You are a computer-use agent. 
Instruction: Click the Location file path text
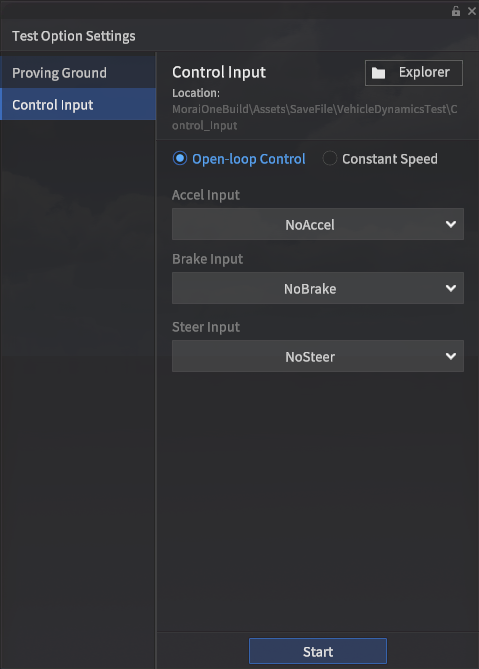(314, 117)
